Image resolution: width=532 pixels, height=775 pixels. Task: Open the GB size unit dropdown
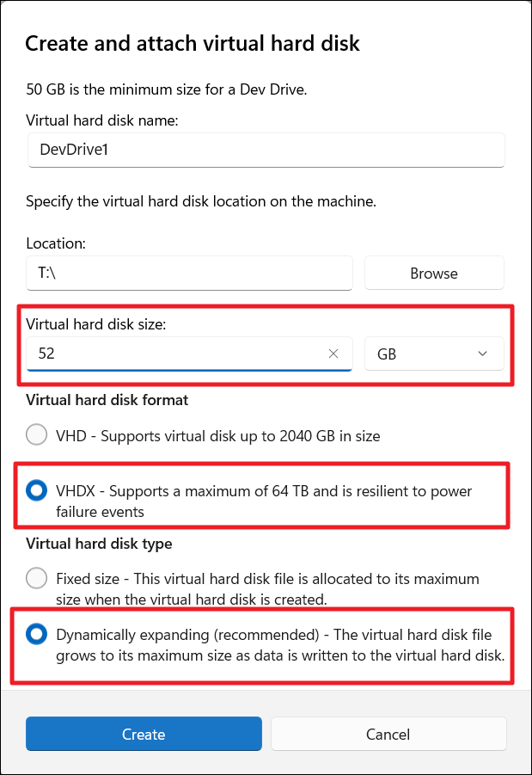click(x=433, y=354)
